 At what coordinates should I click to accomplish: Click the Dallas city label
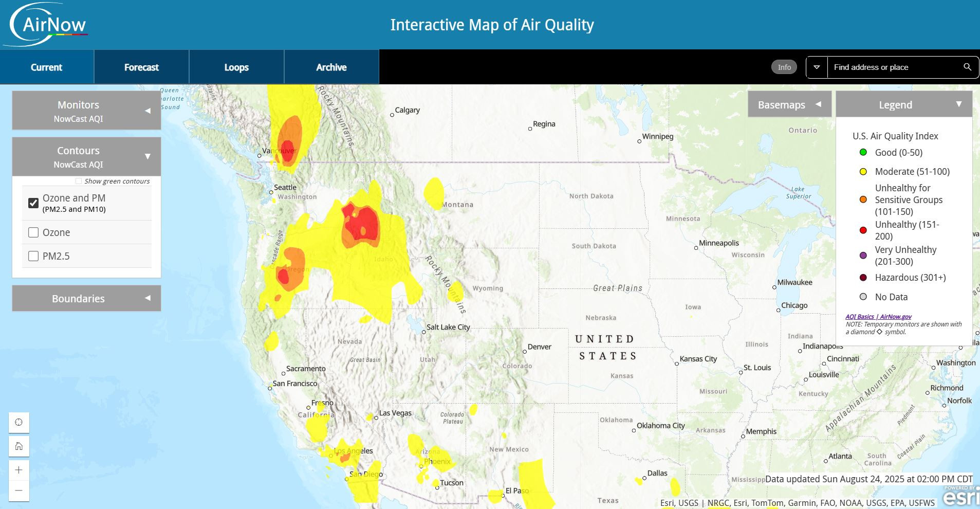click(x=657, y=473)
